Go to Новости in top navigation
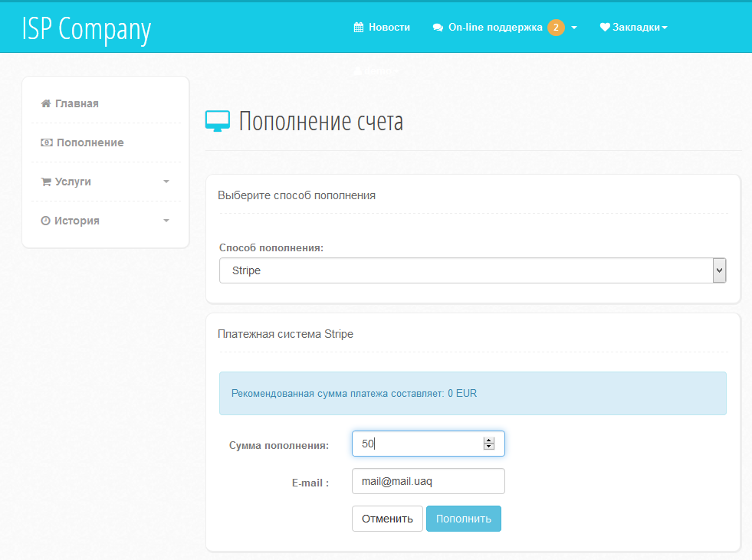The image size is (752, 560). (x=389, y=28)
